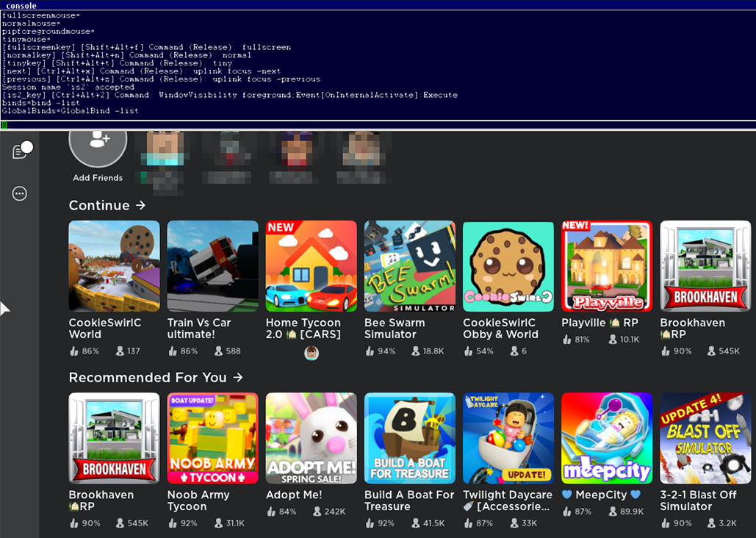The width and height of the screenshot is (756, 538).
Task: Expand the sidebar using the left edge arrow
Action: click(x=5, y=309)
